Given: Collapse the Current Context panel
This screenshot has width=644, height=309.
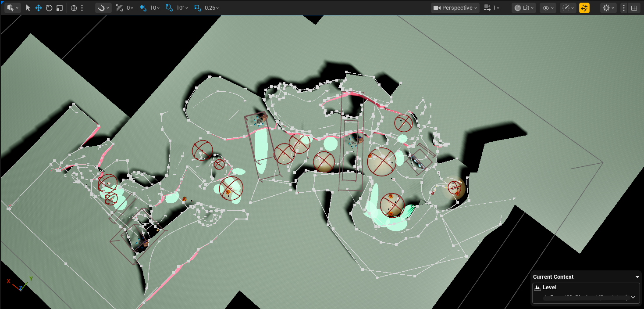Looking at the screenshot, I should [x=637, y=277].
